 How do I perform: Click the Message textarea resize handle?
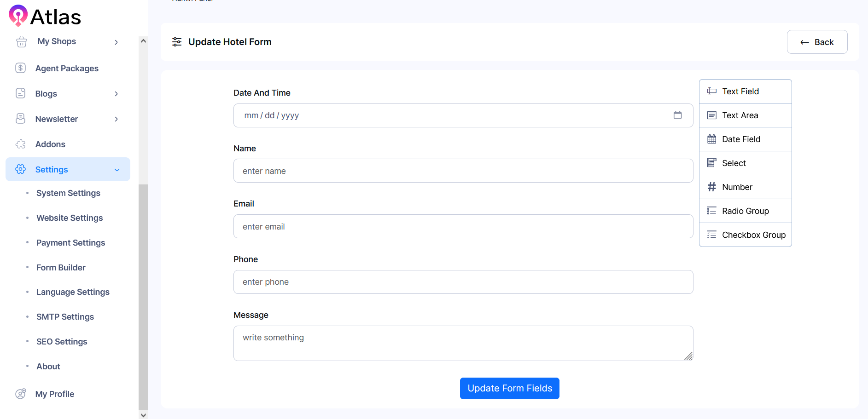[x=688, y=356]
